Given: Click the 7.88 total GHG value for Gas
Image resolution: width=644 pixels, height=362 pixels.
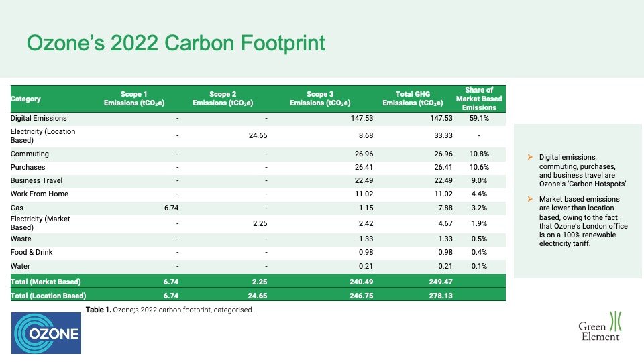Looking at the screenshot, I should tap(445, 208).
